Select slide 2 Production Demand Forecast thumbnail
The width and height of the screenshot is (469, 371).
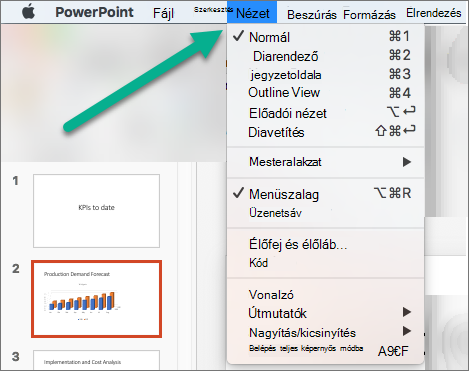(x=96, y=299)
